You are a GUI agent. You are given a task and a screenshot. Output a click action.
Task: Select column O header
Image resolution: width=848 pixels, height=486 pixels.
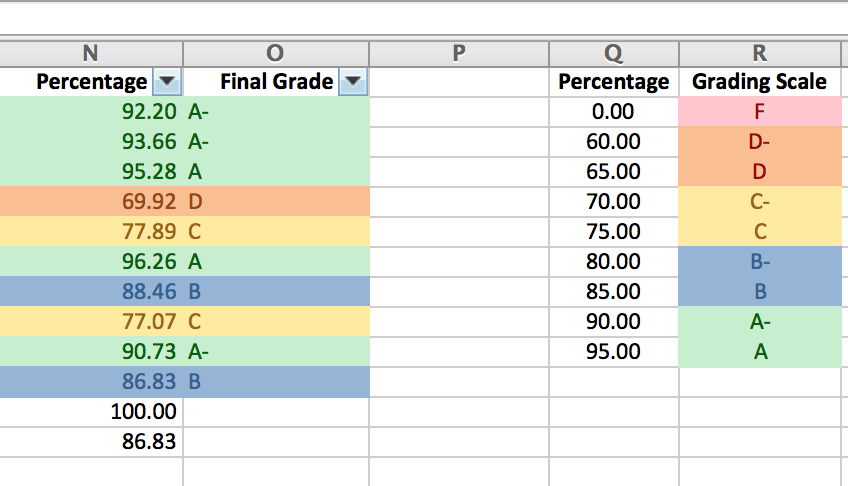(x=276, y=53)
